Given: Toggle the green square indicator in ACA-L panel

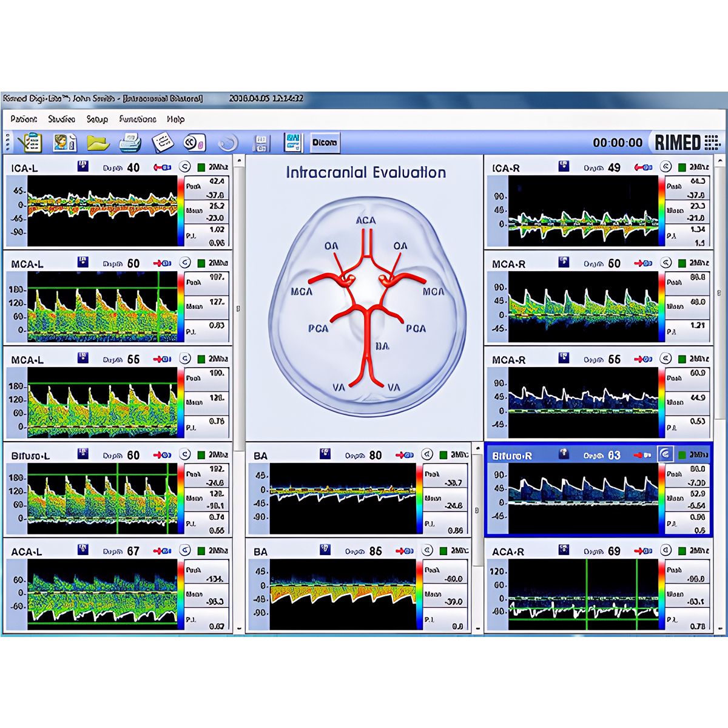Looking at the screenshot, I should [x=201, y=551].
